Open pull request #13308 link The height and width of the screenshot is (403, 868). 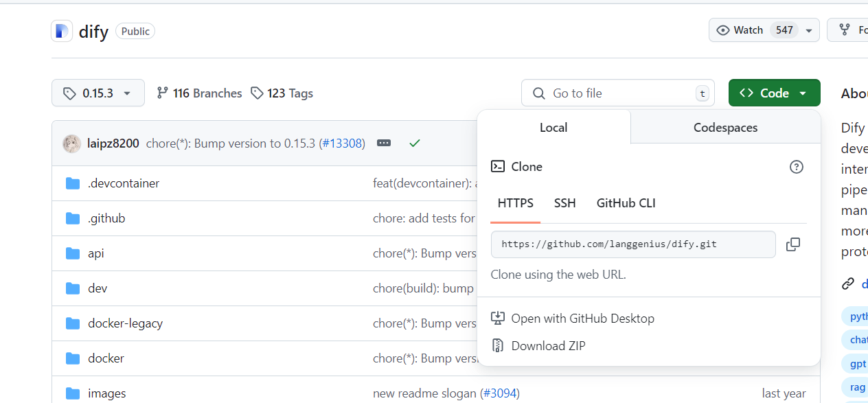[342, 143]
